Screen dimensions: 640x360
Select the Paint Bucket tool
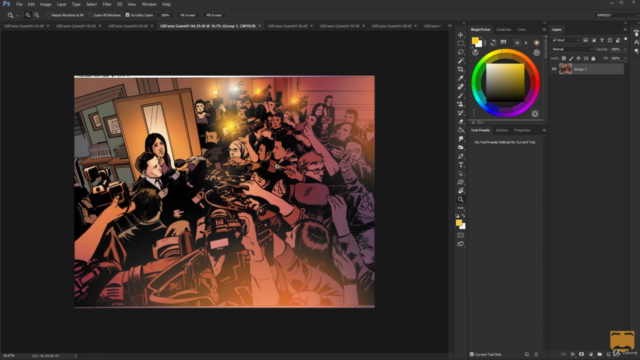pyautogui.click(x=460, y=130)
